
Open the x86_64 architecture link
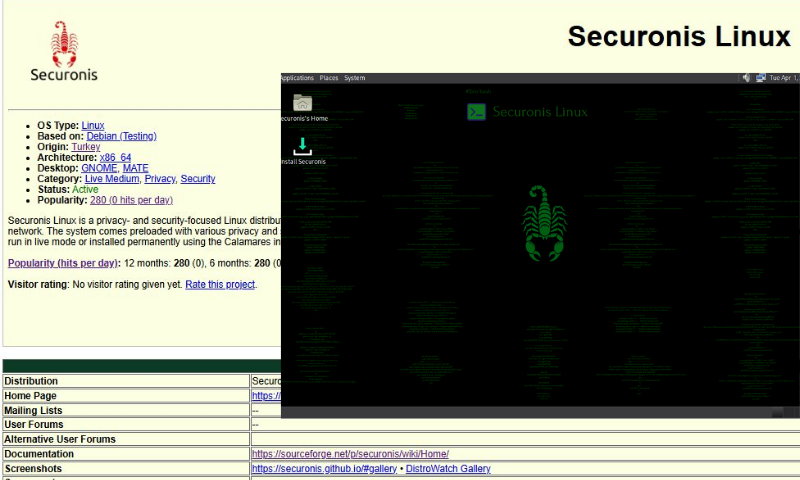[x=115, y=158]
